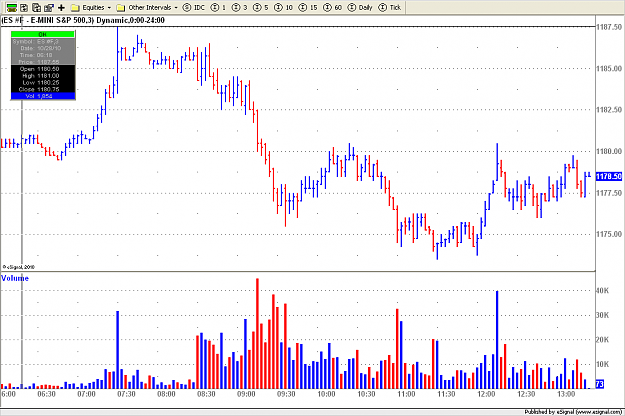625x416 pixels.
Task: Click the third toolbar icon showing stacked pages
Action: [36, 7]
